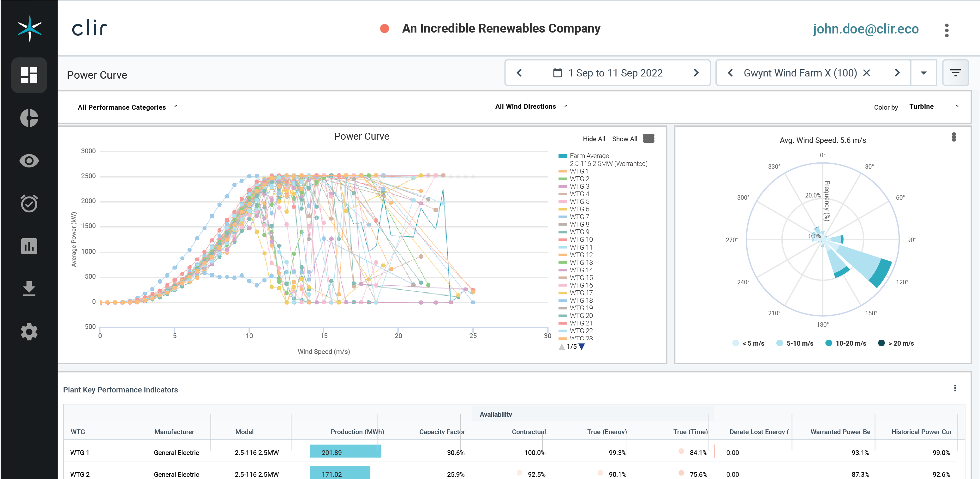This screenshot has height=479, width=980.
Task: Sort by Manufacturer column header
Action: pyautogui.click(x=174, y=431)
